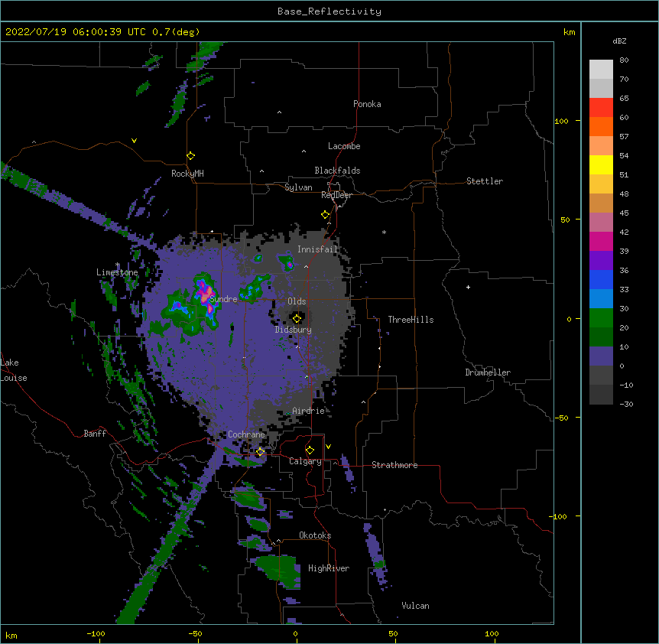The width and height of the screenshot is (659, 644).
Task: Click the Banff label
Action: tap(95, 434)
